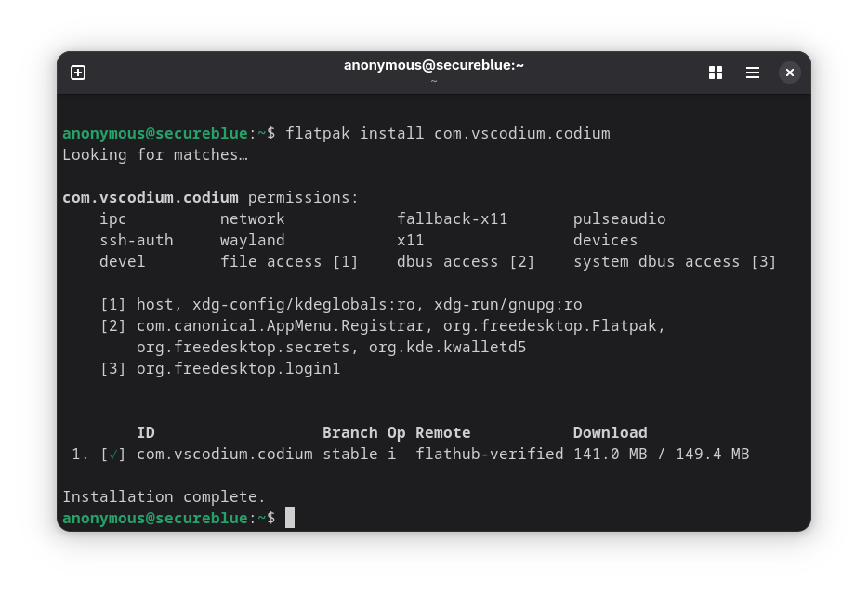The image size is (868, 594).
Task: Click 'org.freedesktop.secrets,' text
Action: tap(248, 347)
